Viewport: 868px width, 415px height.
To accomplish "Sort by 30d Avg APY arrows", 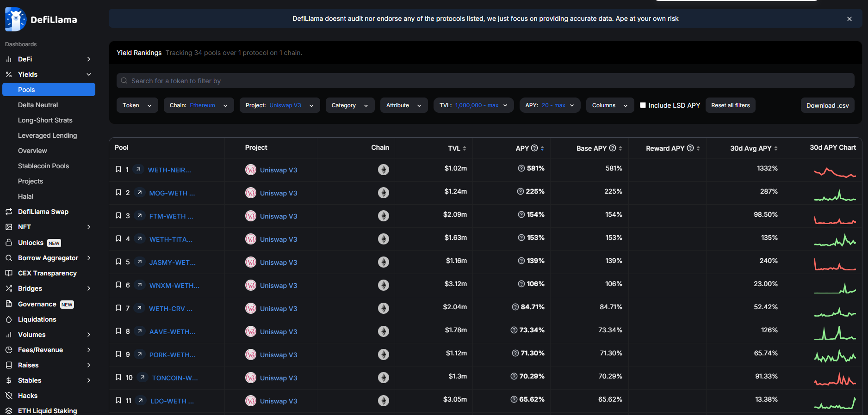I will point(776,148).
